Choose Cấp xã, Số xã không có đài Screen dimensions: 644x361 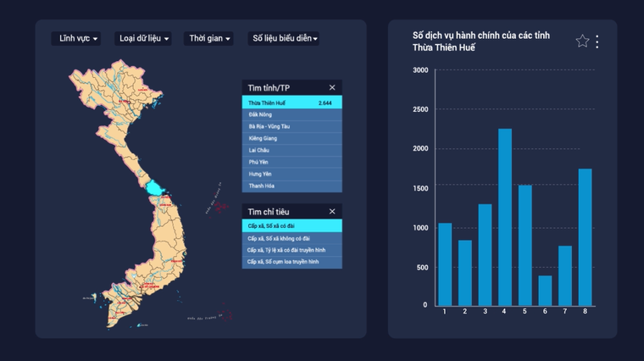coord(291,238)
